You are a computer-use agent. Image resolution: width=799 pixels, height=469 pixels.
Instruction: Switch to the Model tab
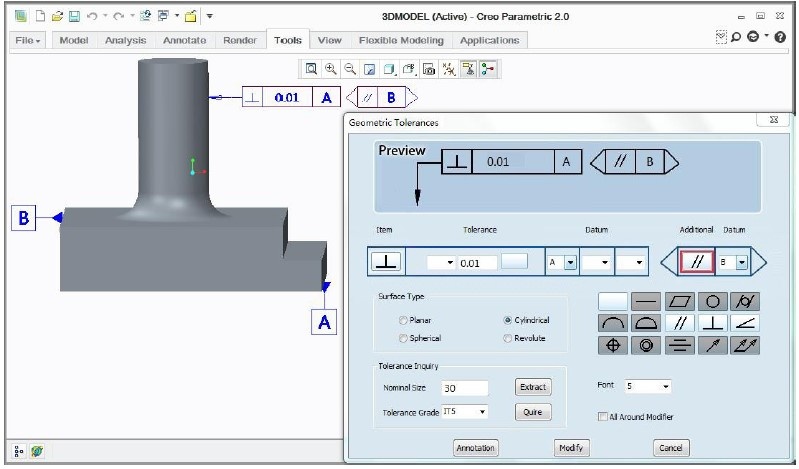pos(74,40)
